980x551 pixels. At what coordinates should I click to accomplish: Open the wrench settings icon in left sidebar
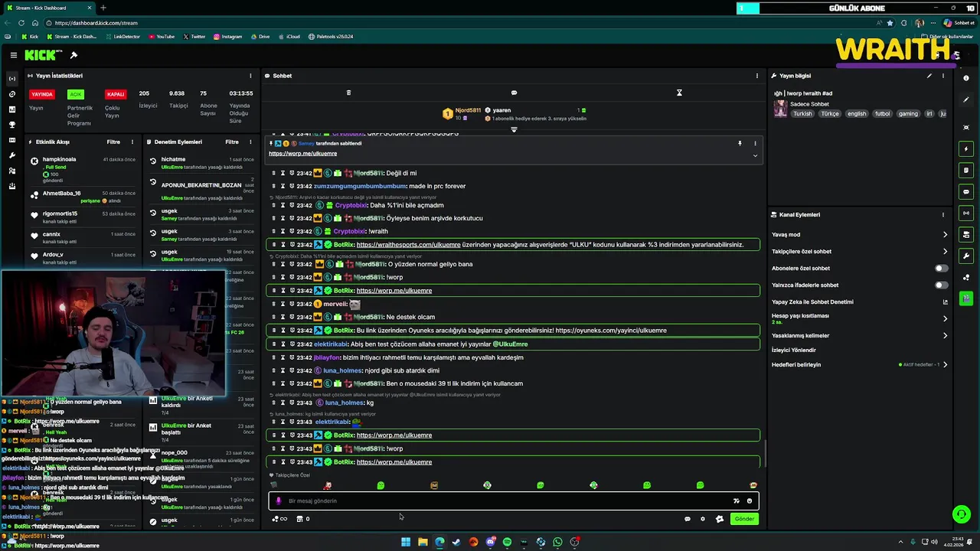(12, 155)
